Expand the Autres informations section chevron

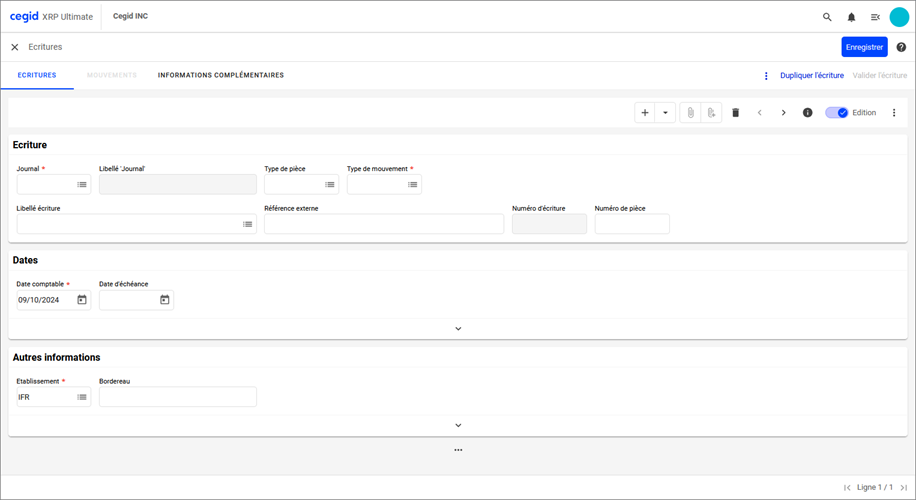pos(458,425)
